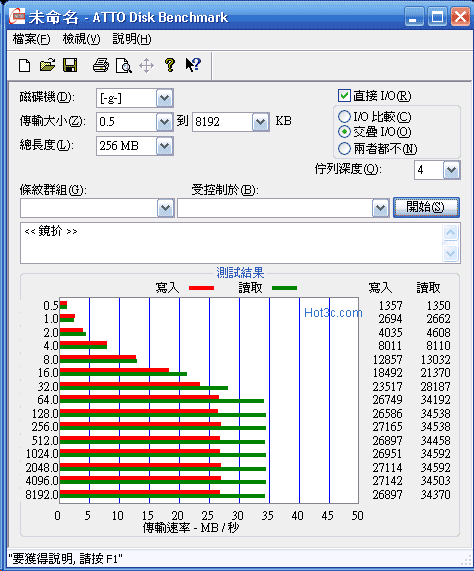Select the 兩者都不 radio button
Screen dimensions: 474x571
[x=344, y=149]
